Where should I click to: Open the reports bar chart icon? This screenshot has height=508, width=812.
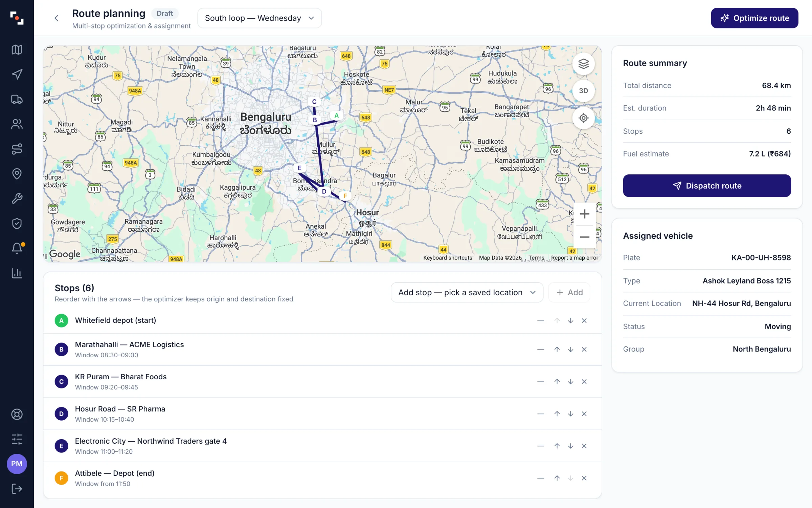click(x=17, y=273)
